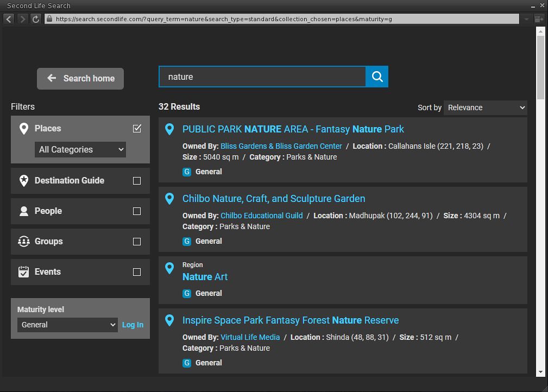548x392 pixels.
Task: Click the General rating badge under Inspire Space Park
Action: [187, 363]
